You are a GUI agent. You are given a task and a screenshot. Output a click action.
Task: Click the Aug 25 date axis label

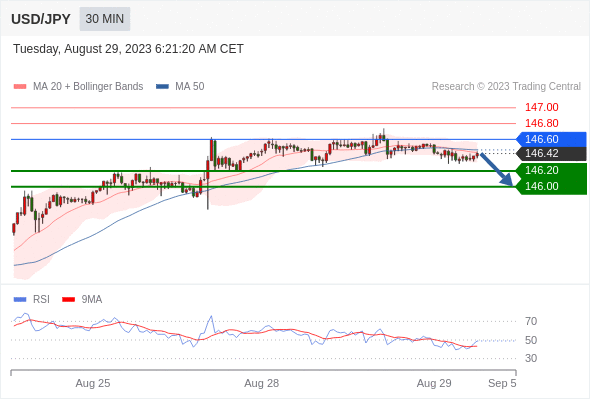point(93,383)
